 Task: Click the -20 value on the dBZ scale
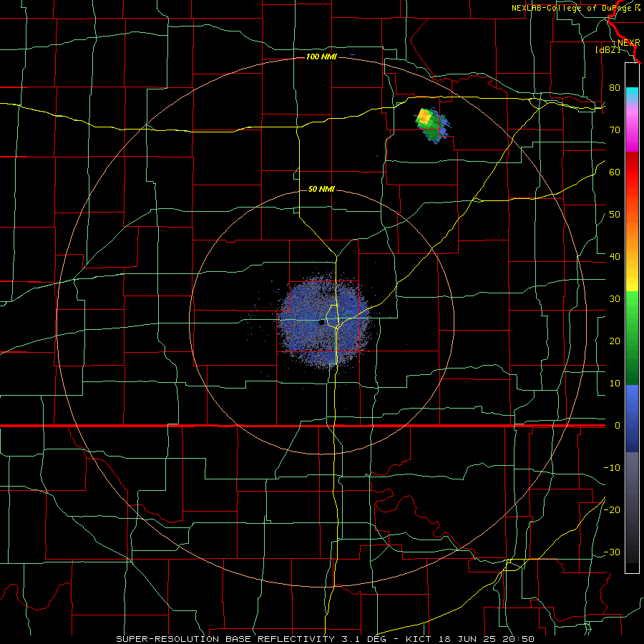click(612, 509)
